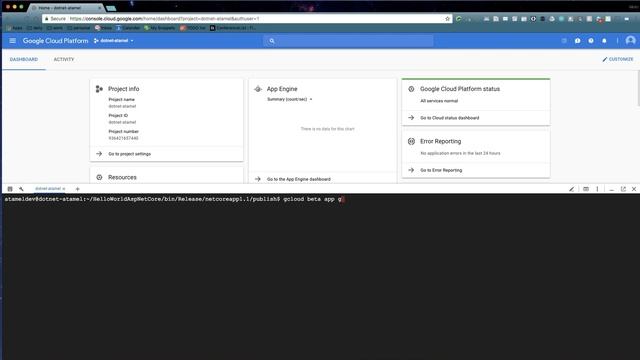This screenshot has width=640, height=360.
Task: Click the Project info card icon
Action: point(99,89)
